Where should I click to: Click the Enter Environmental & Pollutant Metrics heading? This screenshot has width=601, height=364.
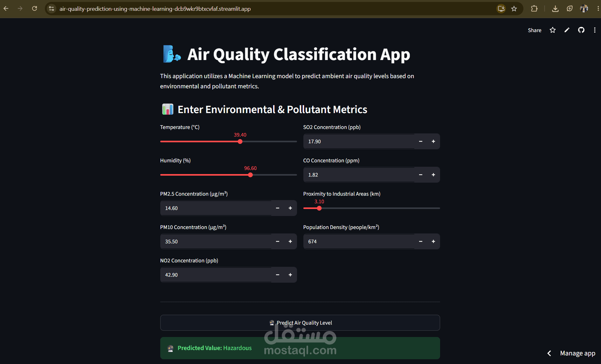pos(272,109)
